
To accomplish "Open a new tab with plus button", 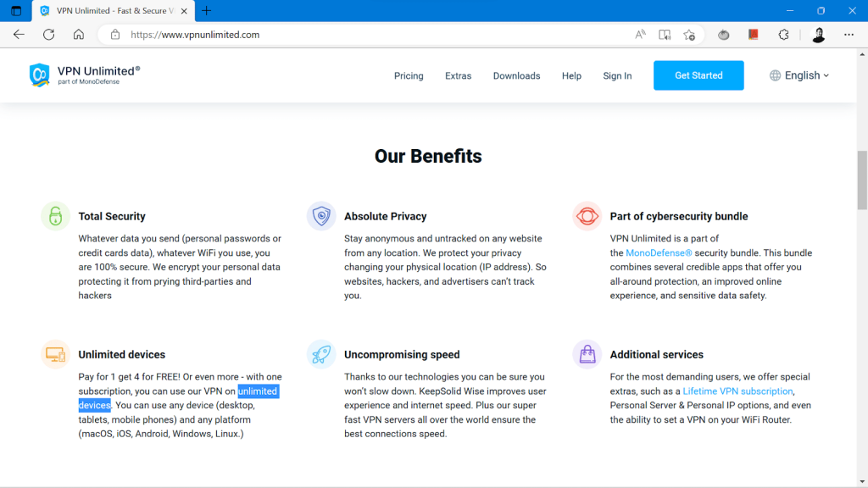I will pos(207,10).
